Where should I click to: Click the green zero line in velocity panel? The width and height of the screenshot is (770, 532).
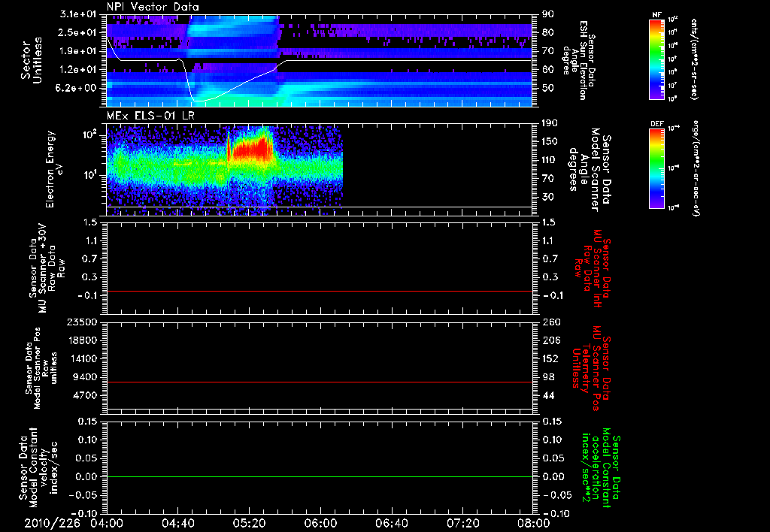[319, 476]
